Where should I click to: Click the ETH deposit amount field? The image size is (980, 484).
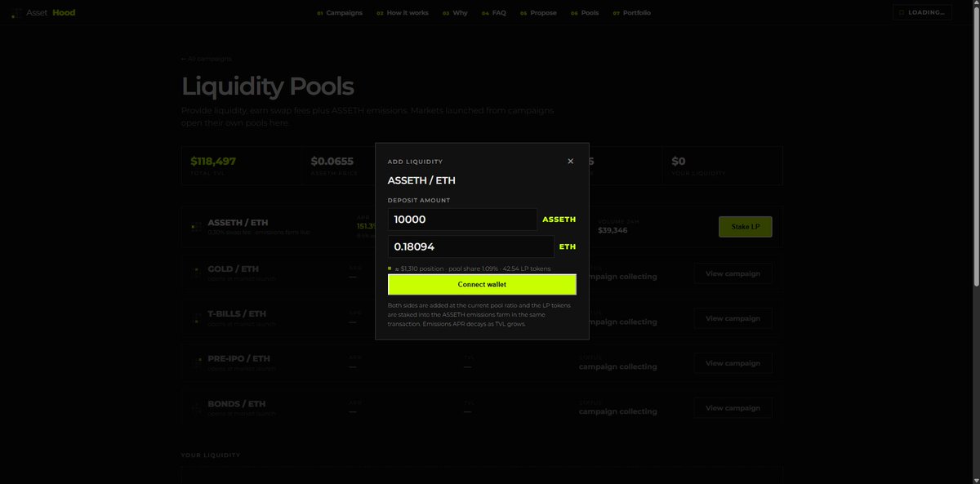pyautogui.click(x=470, y=246)
